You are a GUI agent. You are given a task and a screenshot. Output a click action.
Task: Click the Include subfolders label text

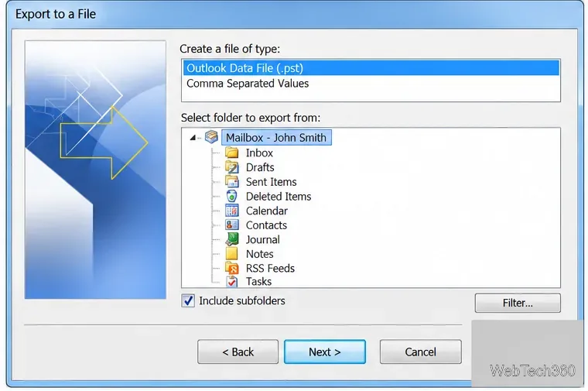[242, 300]
